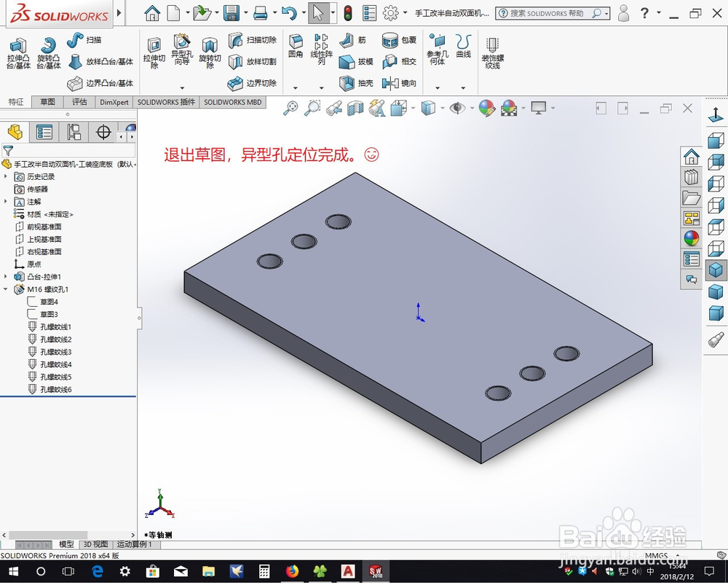Open Firefox from the Windows taskbar
Screen dimensions: 728x585
292,571
